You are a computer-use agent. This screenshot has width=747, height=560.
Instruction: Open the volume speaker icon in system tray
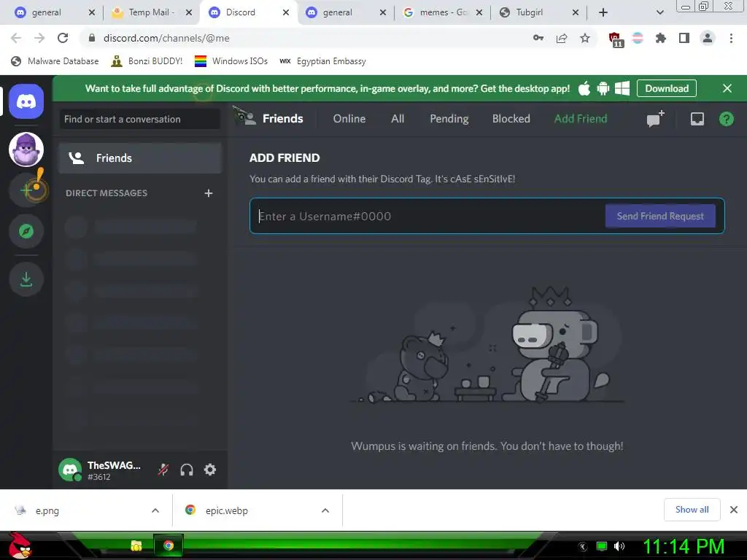pyautogui.click(x=619, y=546)
